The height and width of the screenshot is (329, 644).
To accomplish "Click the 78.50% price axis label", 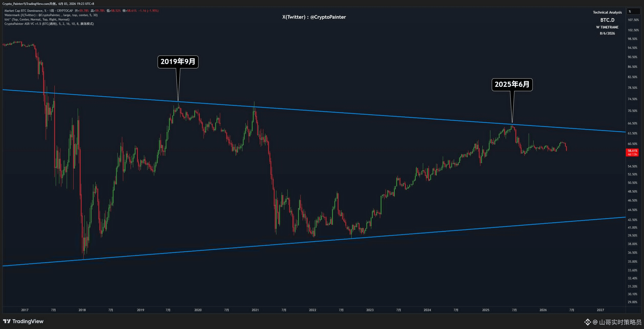I will point(632,88).
